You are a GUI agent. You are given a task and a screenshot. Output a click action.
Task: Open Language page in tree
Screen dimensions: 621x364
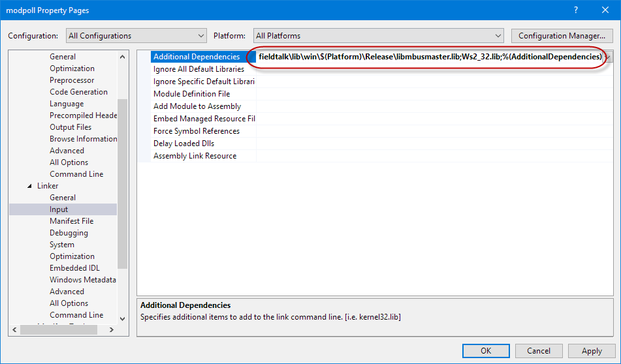67,104
